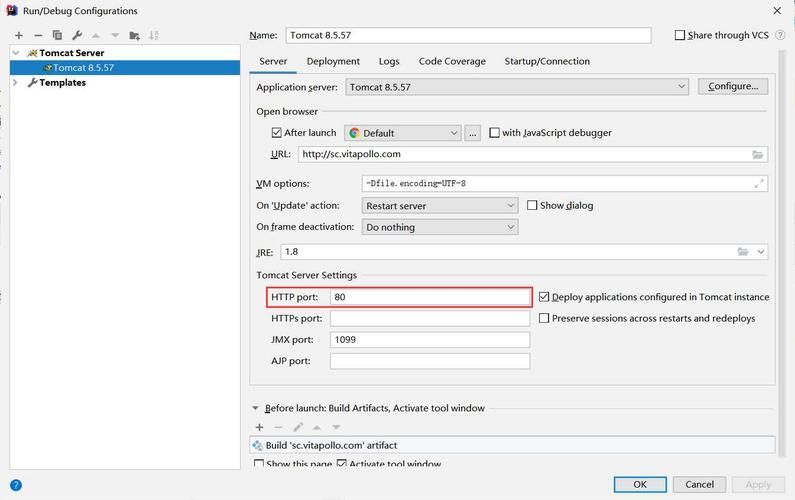Add a before launch task
795x500 pixels.
(260, 427)
